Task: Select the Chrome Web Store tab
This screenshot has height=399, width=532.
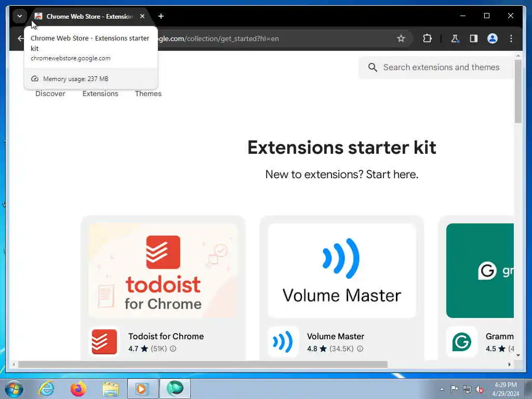Action: click(x=90, y=16)
